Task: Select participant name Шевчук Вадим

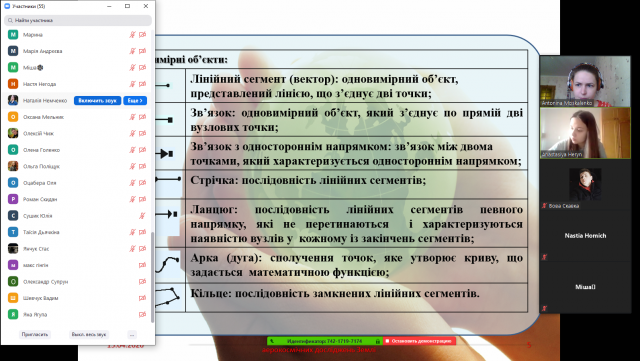Action: coord(40,298)
